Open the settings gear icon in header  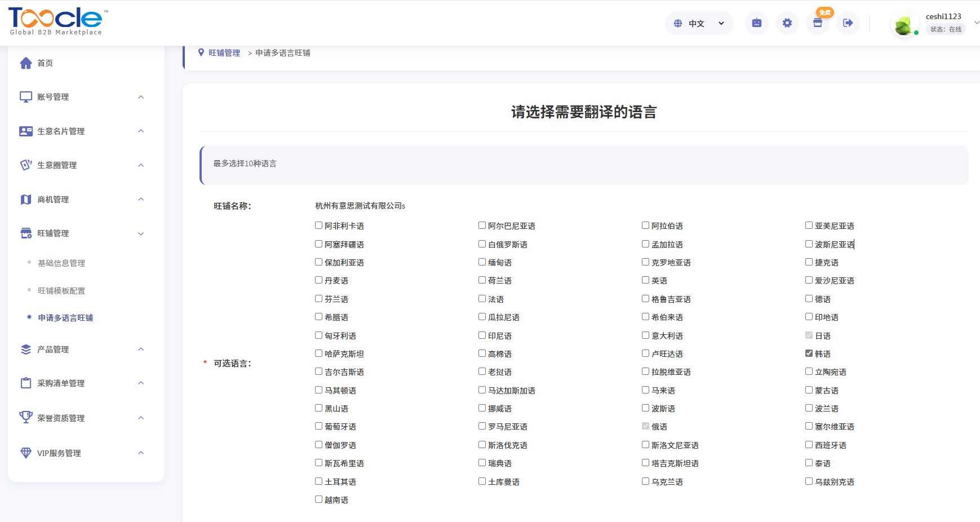coord(787,23)
